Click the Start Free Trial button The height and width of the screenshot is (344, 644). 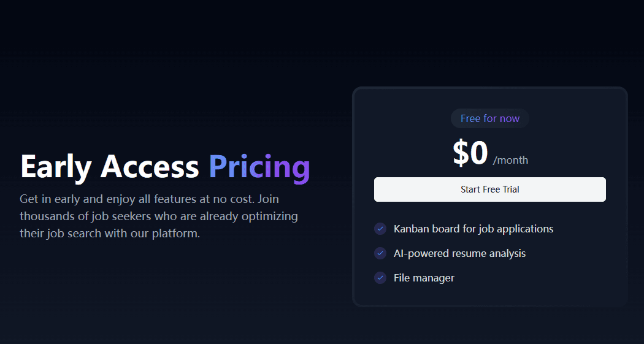pos(489,189)
